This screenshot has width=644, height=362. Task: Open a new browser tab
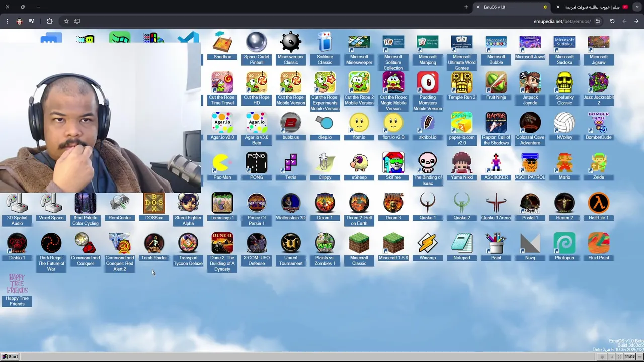(466, 7)
